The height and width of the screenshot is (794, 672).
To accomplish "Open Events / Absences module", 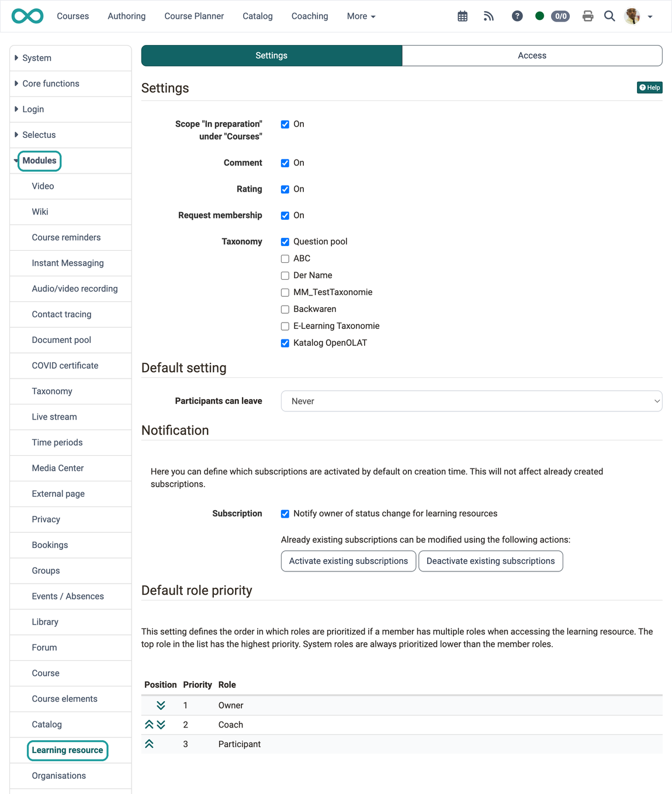I will tap(71, 597).
